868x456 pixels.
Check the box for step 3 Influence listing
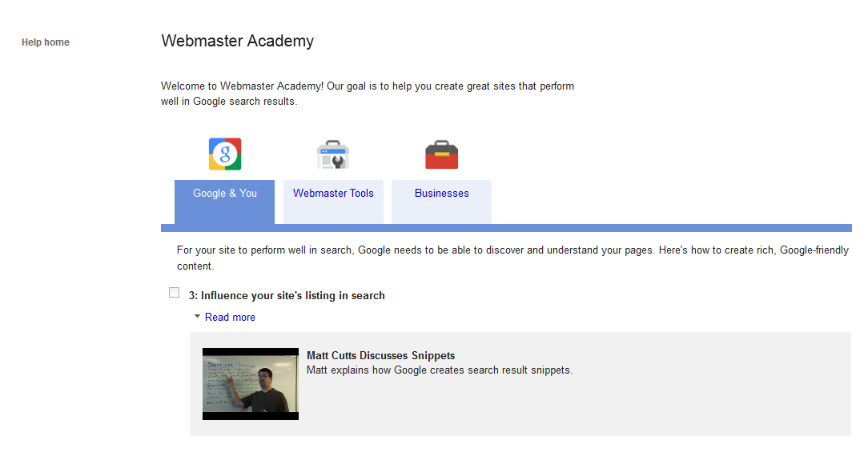[175, 292]
